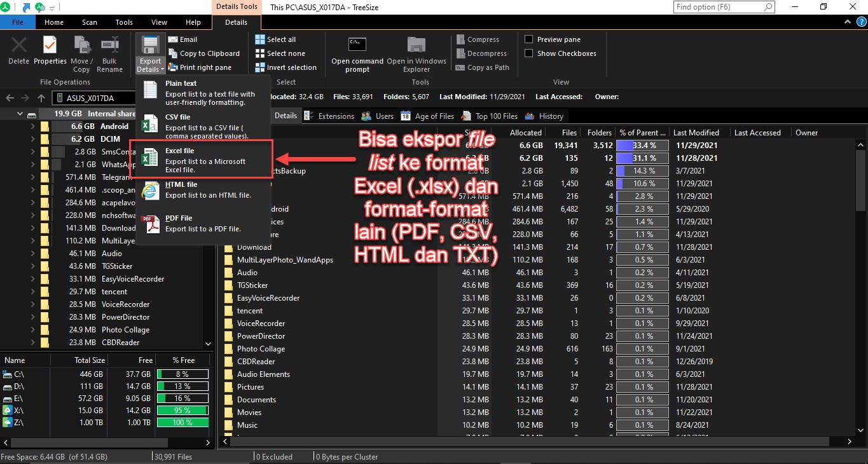Sort by the Folders column header

coord(599,133)
